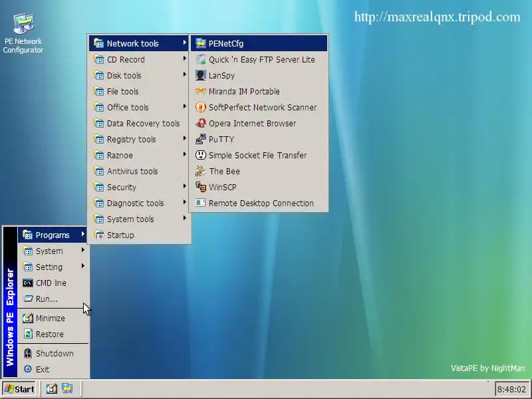Image resolution: width=532 pixels, height=399 pixels.
Task: Click the PuTTY text label
Action: click(221, 140)
